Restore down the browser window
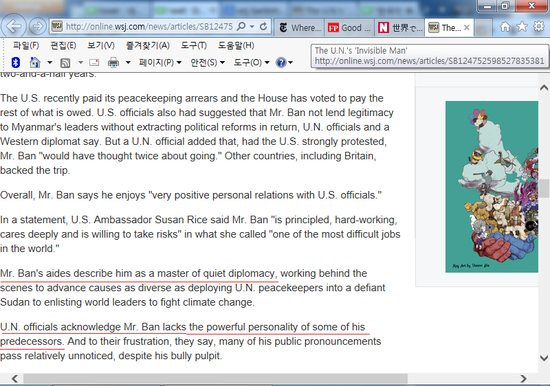This screenshot has width=550, height=386. click(x=505, y=6)
